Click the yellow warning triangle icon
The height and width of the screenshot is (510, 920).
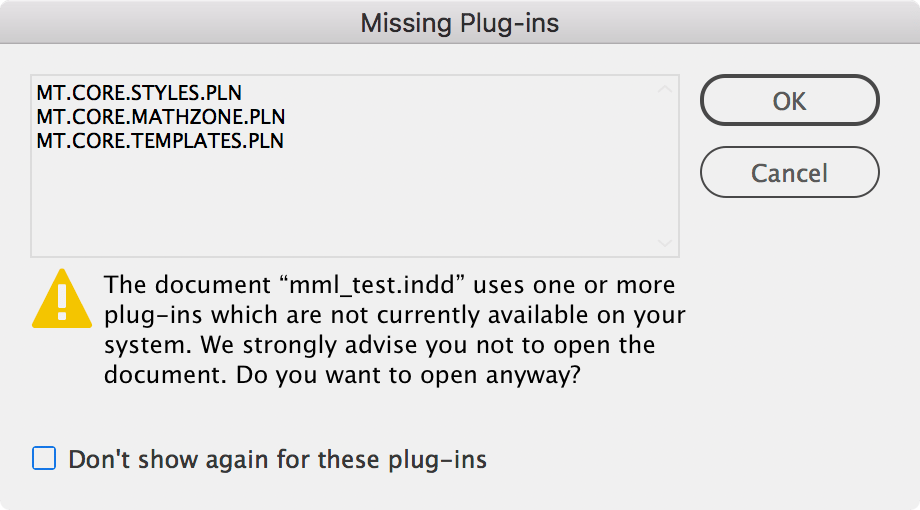[62, 299]
